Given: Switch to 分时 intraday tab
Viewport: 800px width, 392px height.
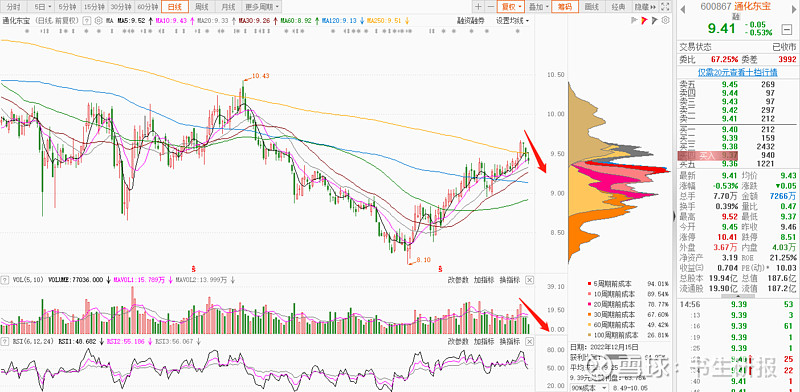Looking at the screenshot, I should 14,7.
